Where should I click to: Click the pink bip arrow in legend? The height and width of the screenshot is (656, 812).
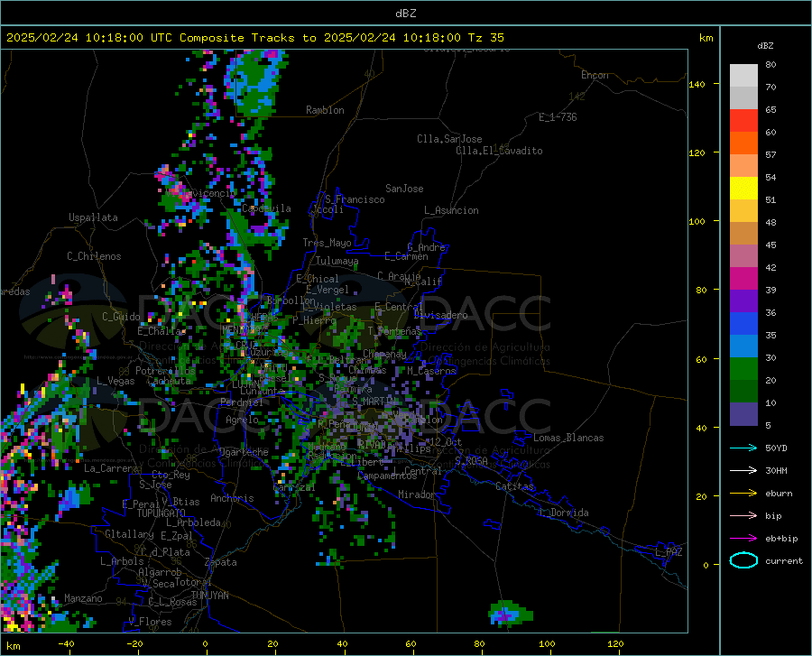[743, 516]
